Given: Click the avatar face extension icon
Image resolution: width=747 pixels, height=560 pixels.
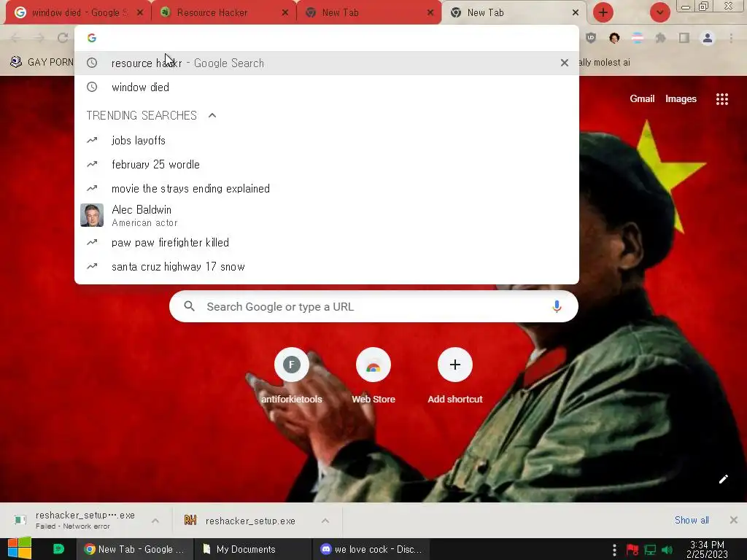Looking at the screenshot, I should [x=614, y=38].
